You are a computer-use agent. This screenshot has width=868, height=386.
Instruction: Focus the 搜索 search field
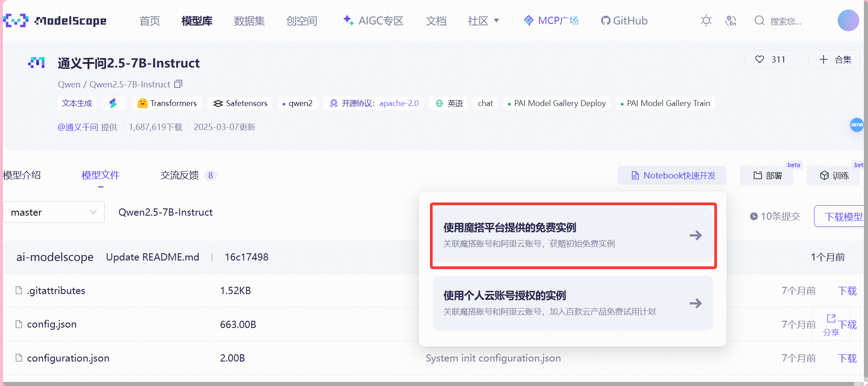pyautogui.click(x=786, y=21)
